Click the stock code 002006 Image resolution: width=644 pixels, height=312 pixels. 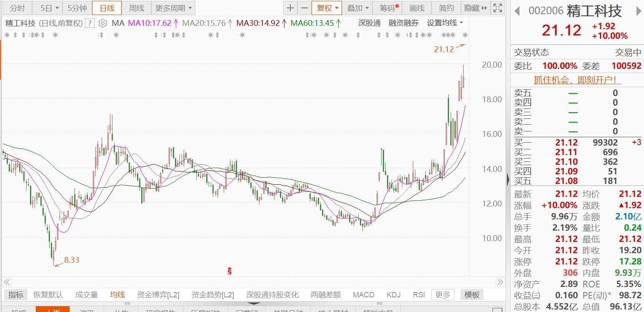pyautogui.click(x=546, y=11)
